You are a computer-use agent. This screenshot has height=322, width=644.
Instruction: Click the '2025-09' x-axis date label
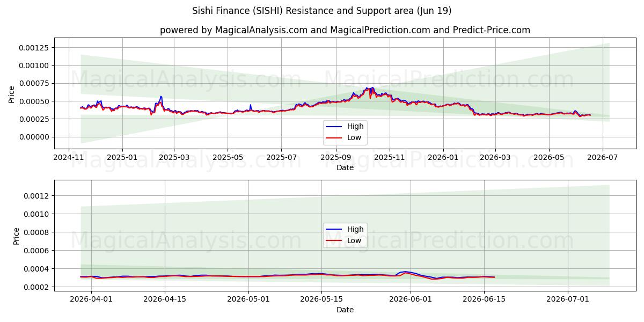pos(335,158)
